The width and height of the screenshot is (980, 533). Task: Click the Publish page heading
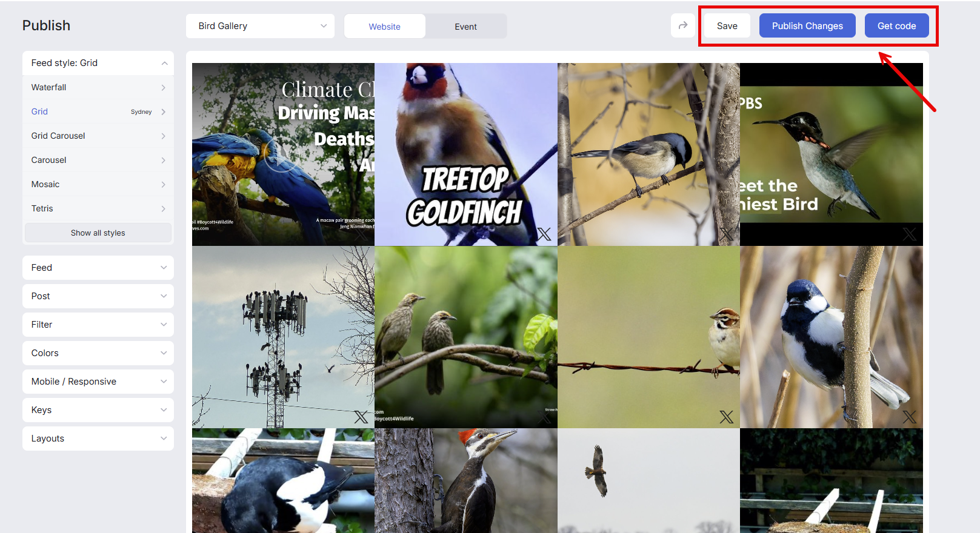47,25
